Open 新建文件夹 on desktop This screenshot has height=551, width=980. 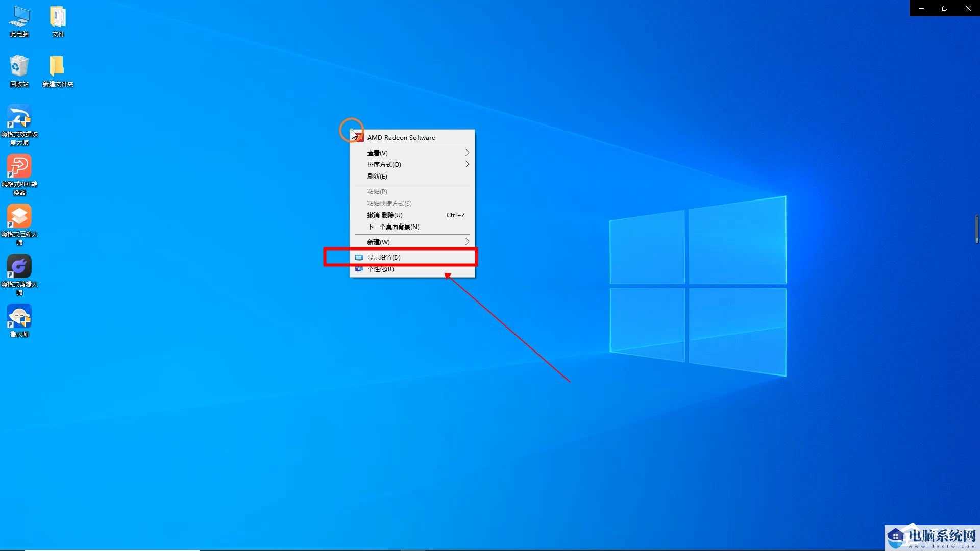pos(58,67)
